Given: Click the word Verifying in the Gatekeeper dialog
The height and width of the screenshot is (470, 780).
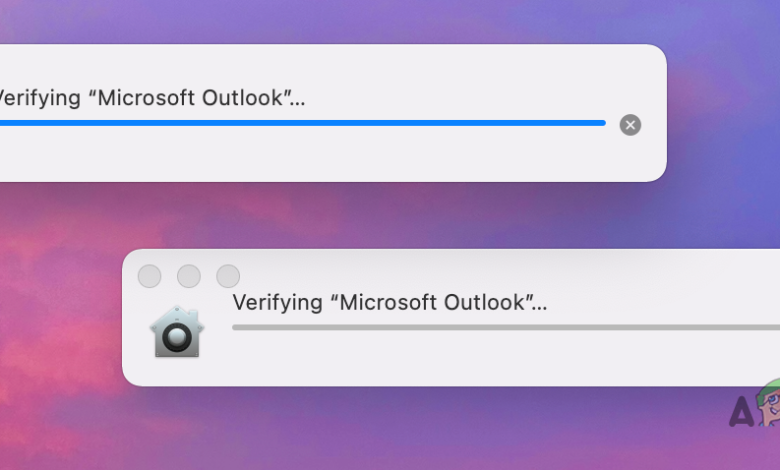Looking at the screenshot, I should pyautogui.click(x=278, y=303).
